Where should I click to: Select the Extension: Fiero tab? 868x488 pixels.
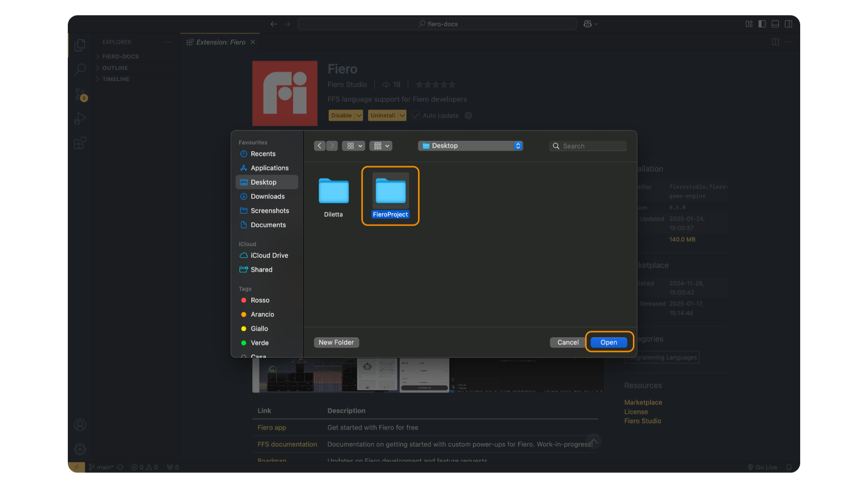(x=220, y=42)
